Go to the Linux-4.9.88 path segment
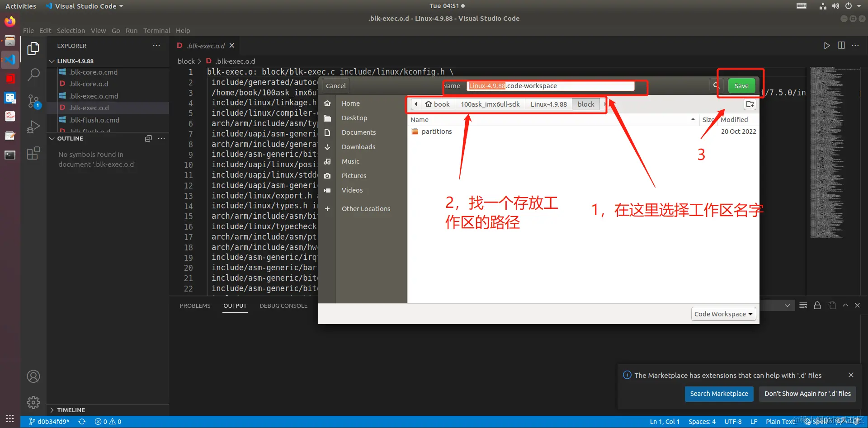Image resolution: width=868 pixels, height=428 pixels. coord(548,104)
